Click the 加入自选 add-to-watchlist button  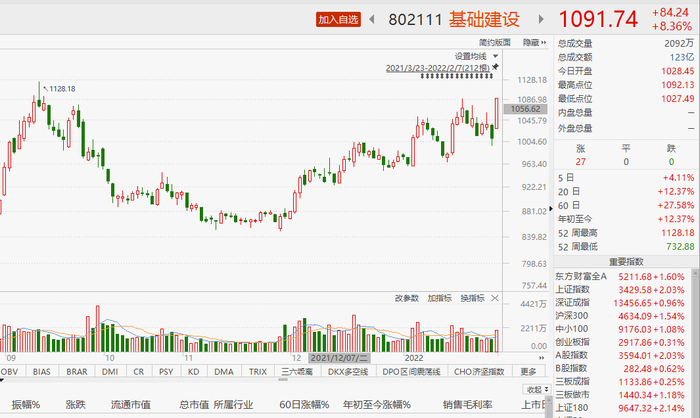(338, 19)
